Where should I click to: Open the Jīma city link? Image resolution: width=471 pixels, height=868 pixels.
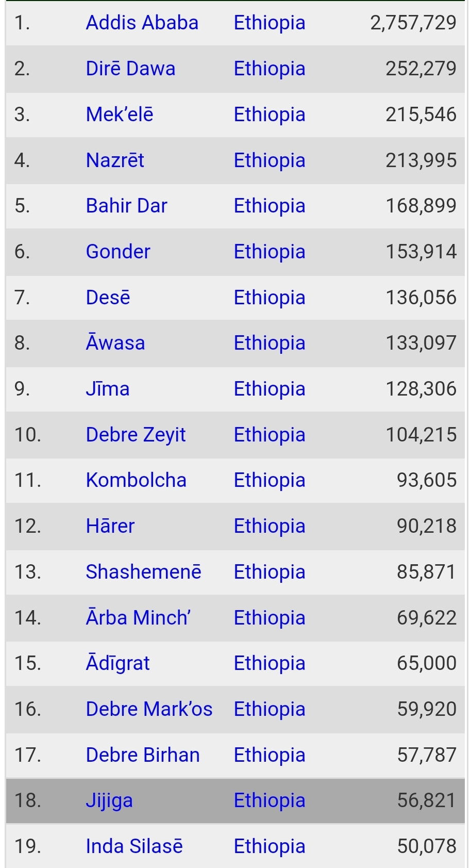(x=107, y=389)
